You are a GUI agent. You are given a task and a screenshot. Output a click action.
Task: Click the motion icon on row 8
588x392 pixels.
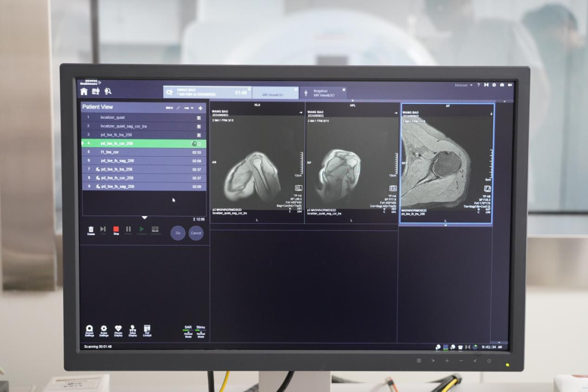coord(97,178)
